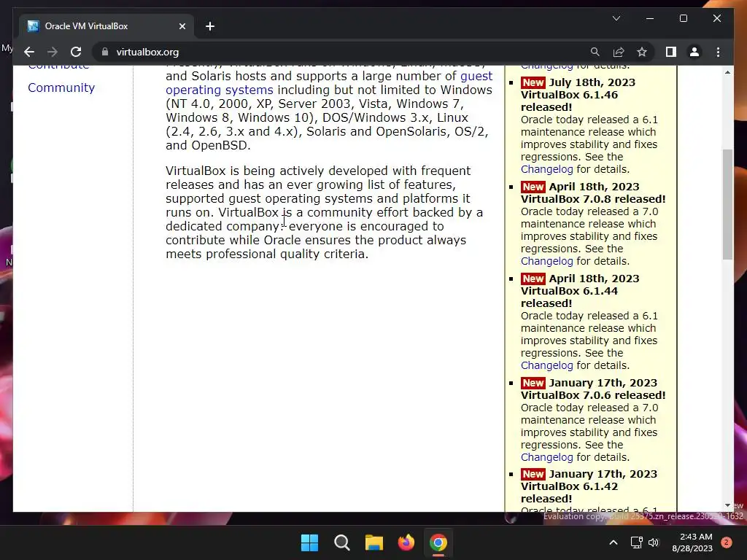Expand the tab search chevron
Viewport: 747px width, 560px height.
click(616, 18)
